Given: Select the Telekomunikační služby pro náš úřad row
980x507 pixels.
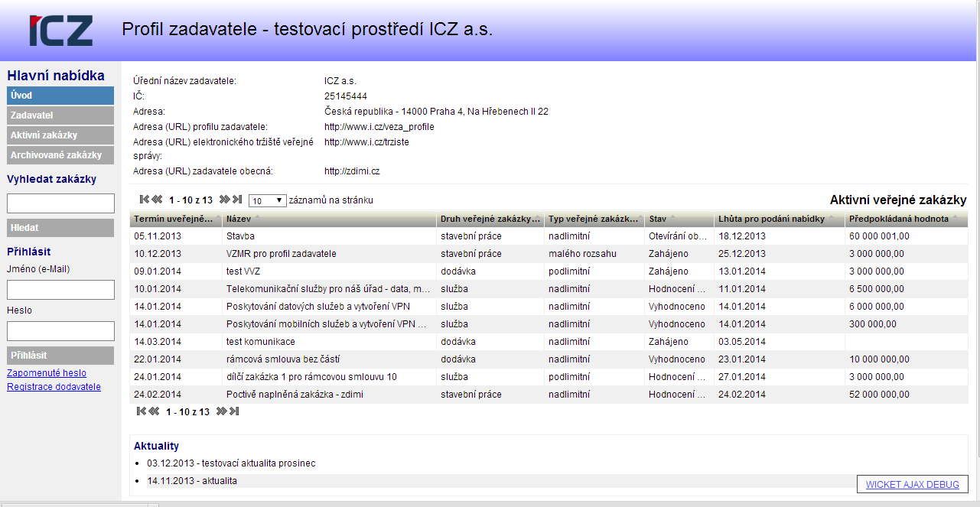Looking at the screenshot, I should (x=549, y=289).
